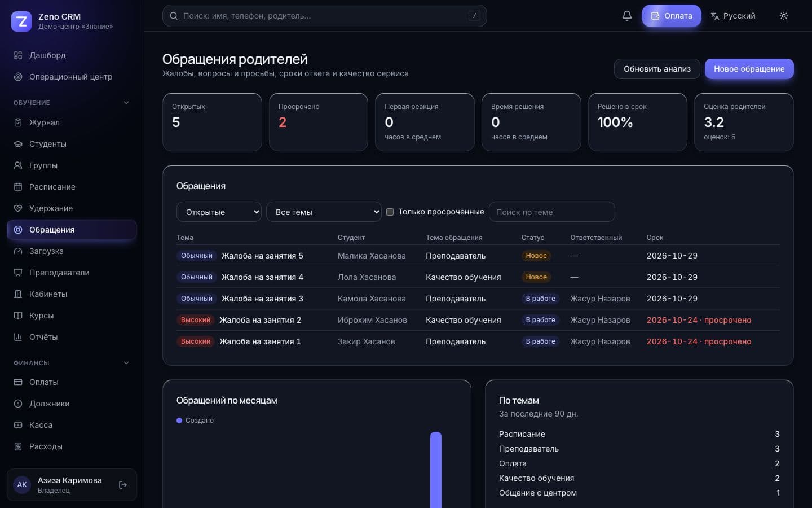
Task: Click the Расходы receipt icon
Action: tap(18, 446)
